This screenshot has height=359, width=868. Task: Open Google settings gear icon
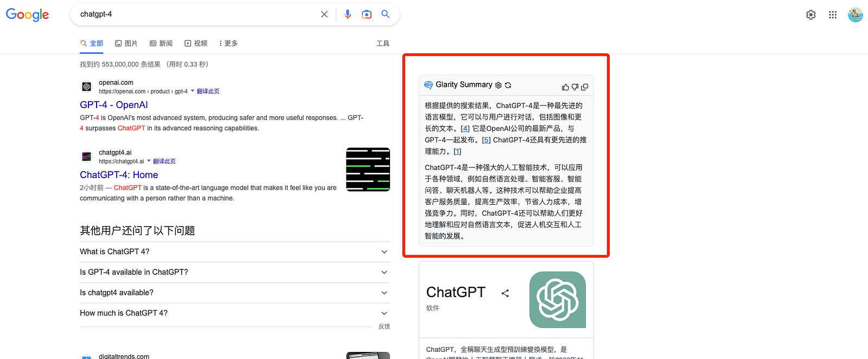click(x=810, y=15)
